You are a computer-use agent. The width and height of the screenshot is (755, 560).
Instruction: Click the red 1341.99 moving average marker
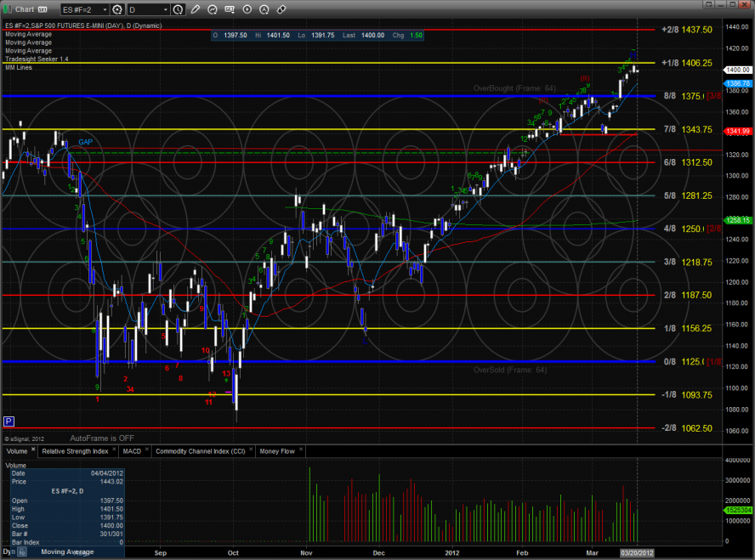pos(738,131)
